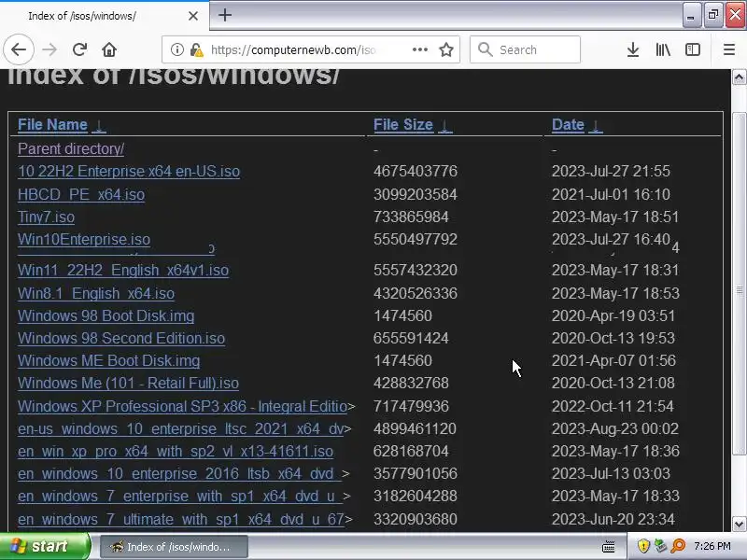This screenshot has height=560, width=747.
Task: Select the Index of /isos/windo... taskbar button
Action: coord(174,547)
